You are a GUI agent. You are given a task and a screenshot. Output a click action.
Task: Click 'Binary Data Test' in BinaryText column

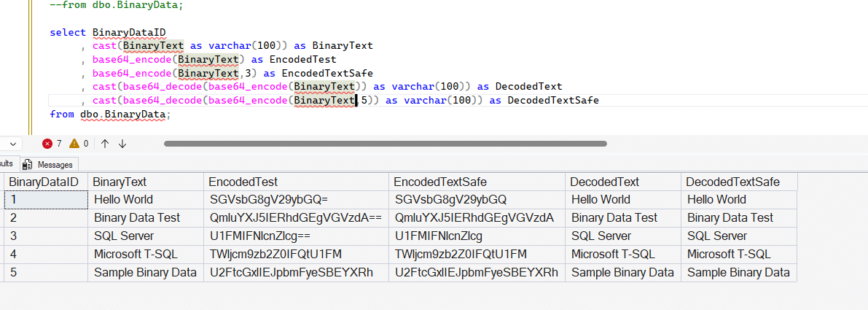pyautogui.click(x=146, y=218)
